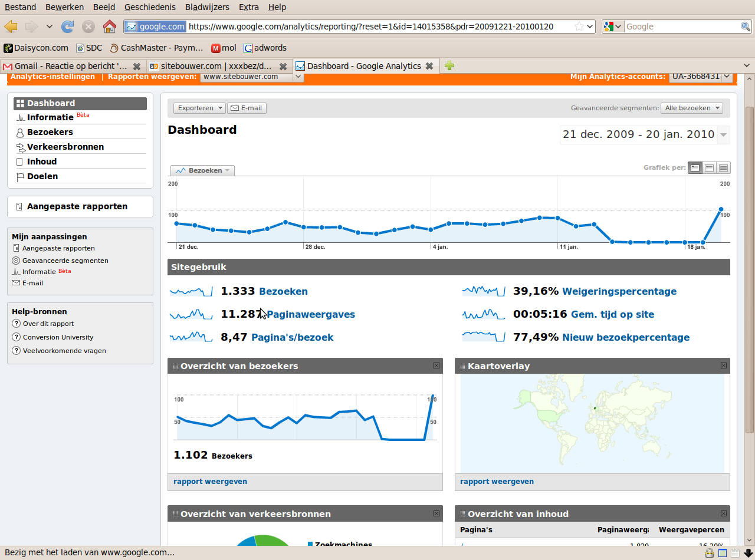755x560 pixels.
Task: Bookmark page with the star icon
Action: 579,27
